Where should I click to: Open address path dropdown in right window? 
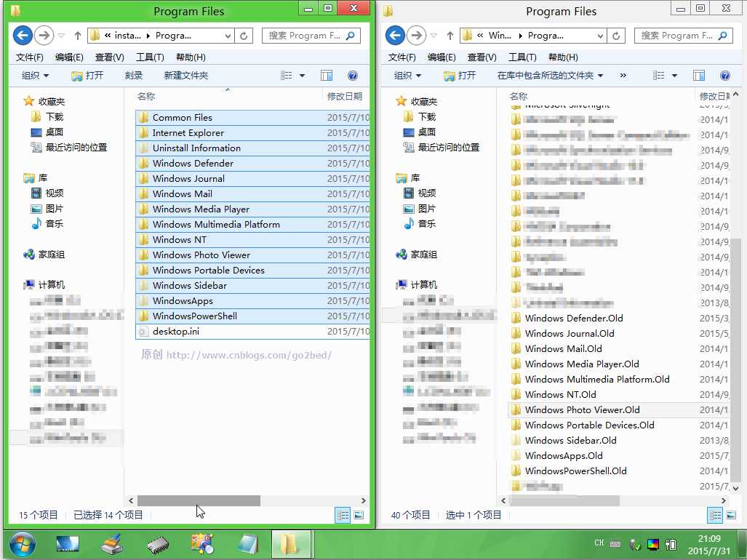pyautogui.click(x=601, y=36)
